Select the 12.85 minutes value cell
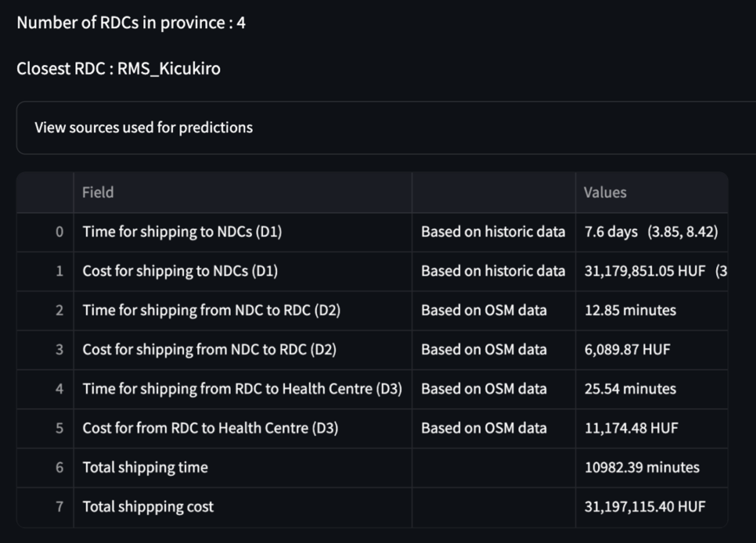 (652, 311)
